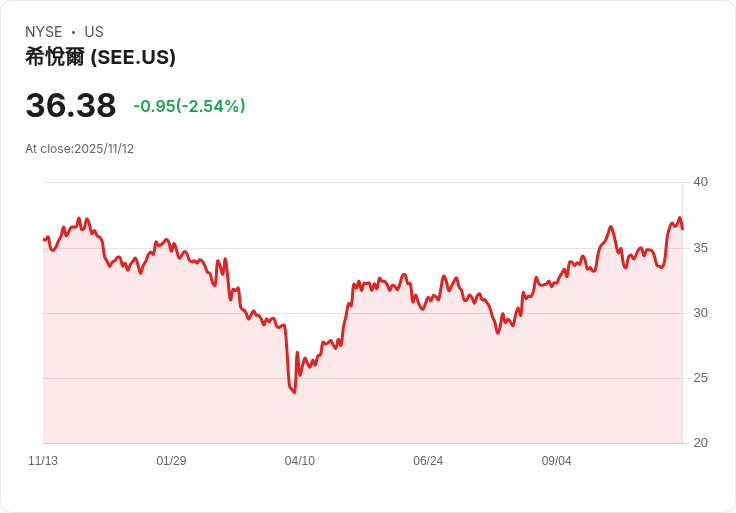
Task: Click the 36.38 closing price
Action: tap(71, 105)
